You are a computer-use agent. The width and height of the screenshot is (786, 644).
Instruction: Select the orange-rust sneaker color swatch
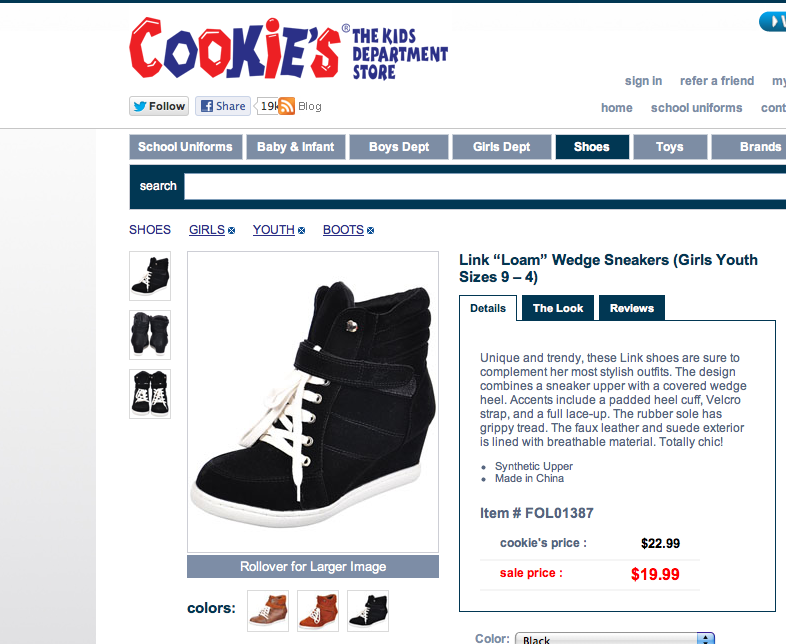[x=318, y=610]
